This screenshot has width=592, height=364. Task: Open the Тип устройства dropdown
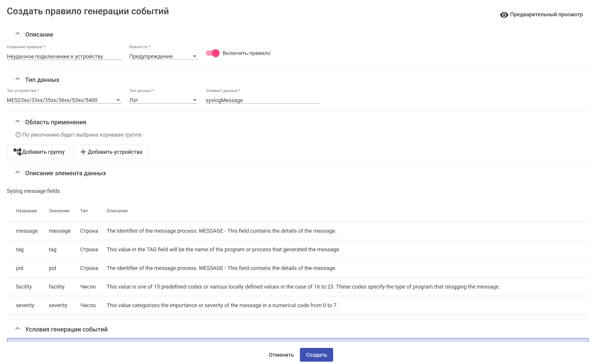[64, 100]
